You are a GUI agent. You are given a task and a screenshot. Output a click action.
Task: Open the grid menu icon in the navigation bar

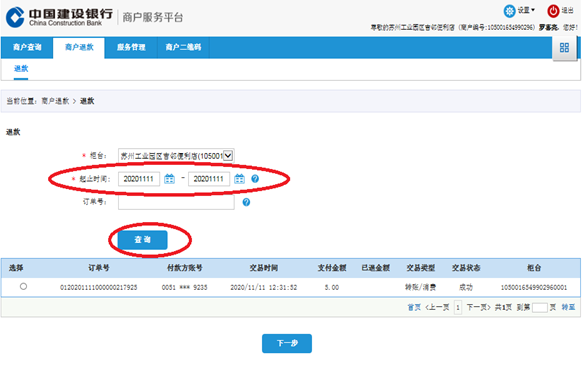click(564, 48)
